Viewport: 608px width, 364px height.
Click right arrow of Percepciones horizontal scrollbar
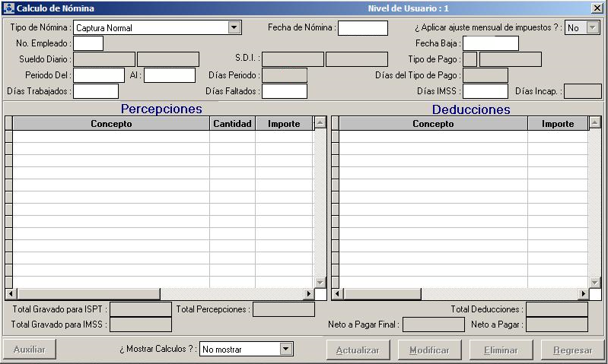(x=309, y=294)
